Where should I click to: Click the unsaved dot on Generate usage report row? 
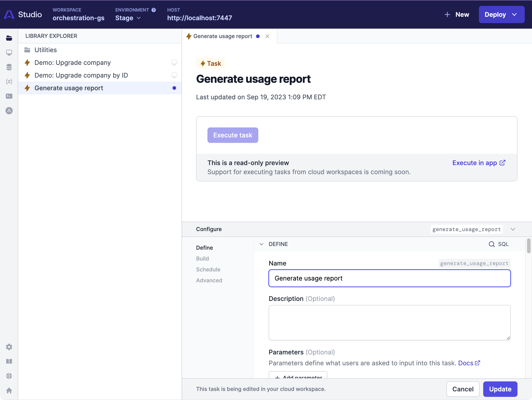click(174, 88)
